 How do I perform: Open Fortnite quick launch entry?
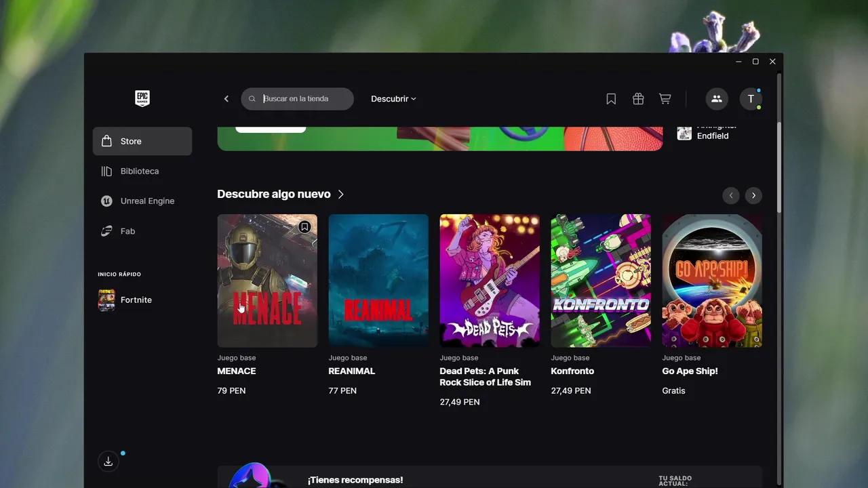tap(142, 300)
